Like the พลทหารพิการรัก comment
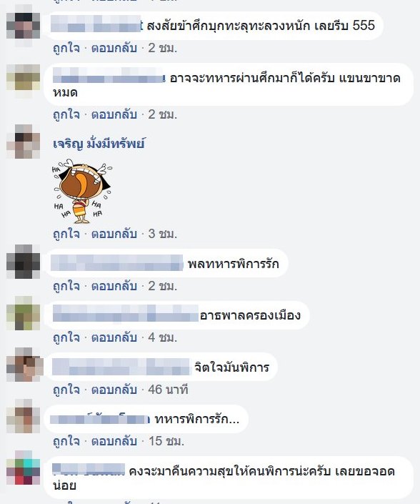 click(66, 286)
